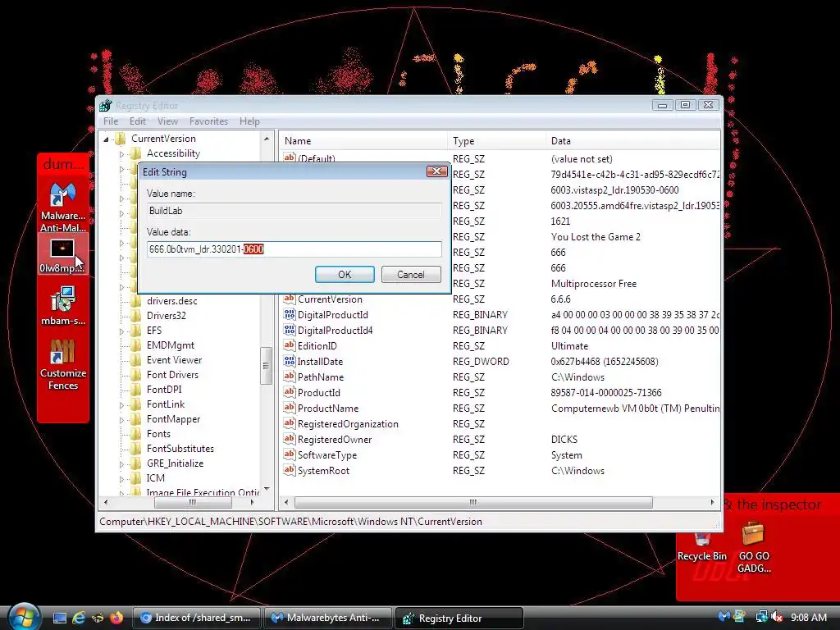Select the 'You Lost the Game 2' data cell
This screenshot has height=630, width=840.
click(596, 237)
